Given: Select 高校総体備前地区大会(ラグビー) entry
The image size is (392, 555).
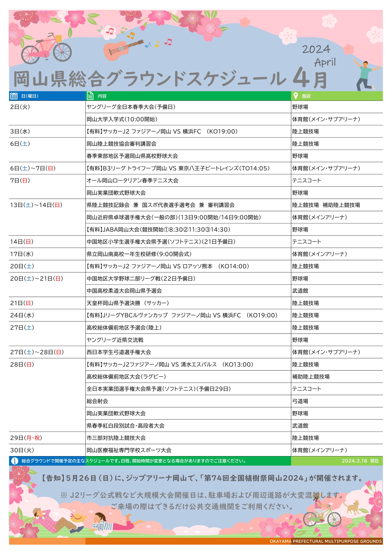Looking at the screenshot, I should coord(126,377).
